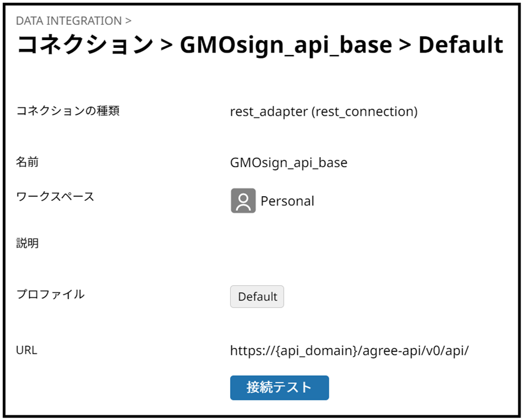Image resolution: width=523 pixels, height=420 pixels.
Task: Click the Personal workspace avatar icon
Action: pyautogui.click(x=243, y=201)
